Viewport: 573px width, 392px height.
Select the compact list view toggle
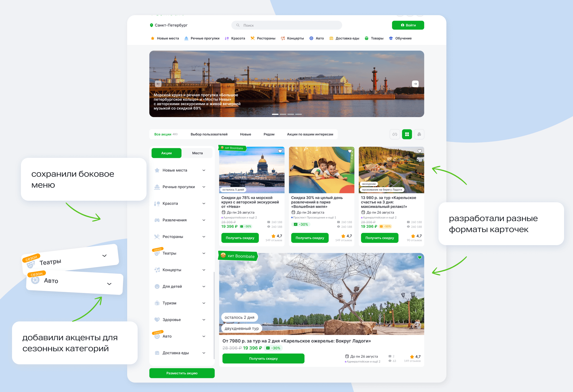pos(395,134)
